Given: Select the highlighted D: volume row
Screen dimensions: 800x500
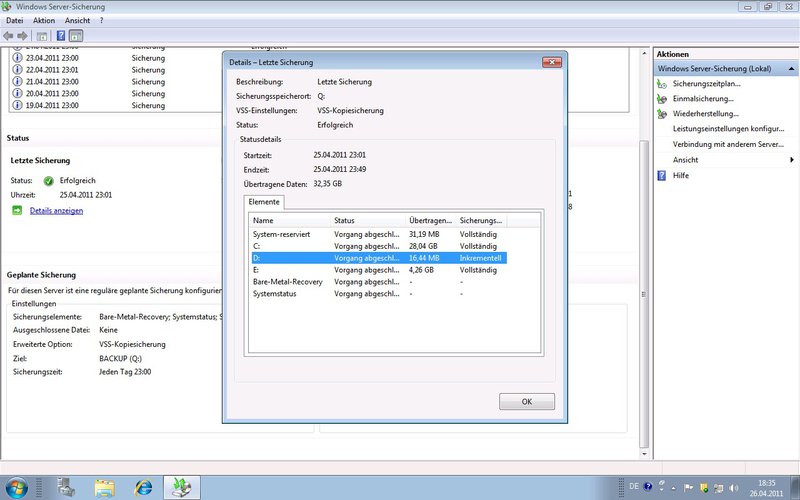Looking at the screenshot, I should pyautogui.click(x=379, y=258).
